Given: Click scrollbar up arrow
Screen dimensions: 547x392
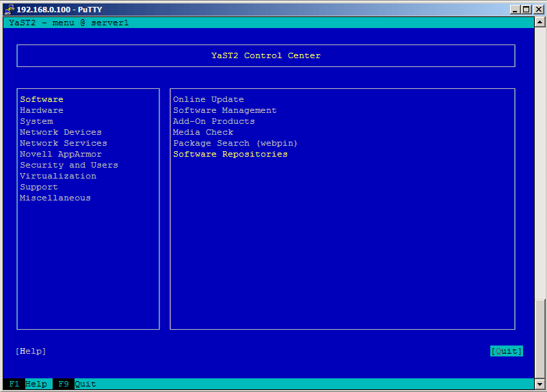Looking at the screenshot, I should click(x=539, y=23).
